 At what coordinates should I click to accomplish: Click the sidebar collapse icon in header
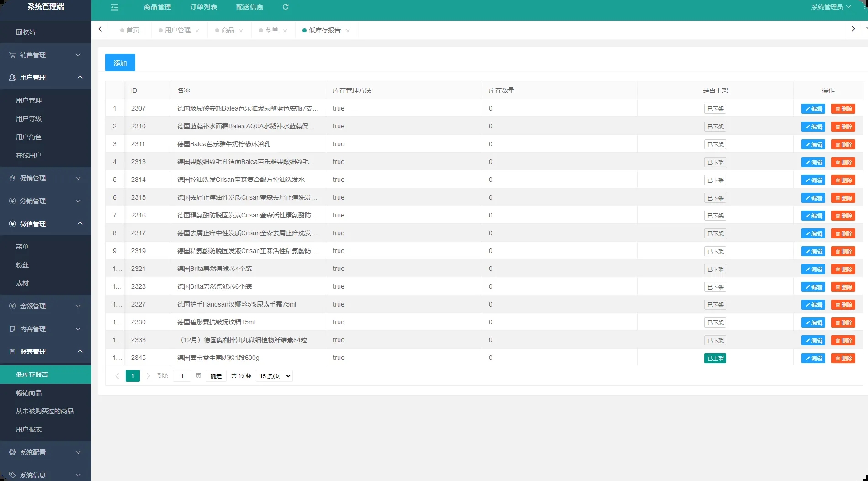tap(115, 7)
